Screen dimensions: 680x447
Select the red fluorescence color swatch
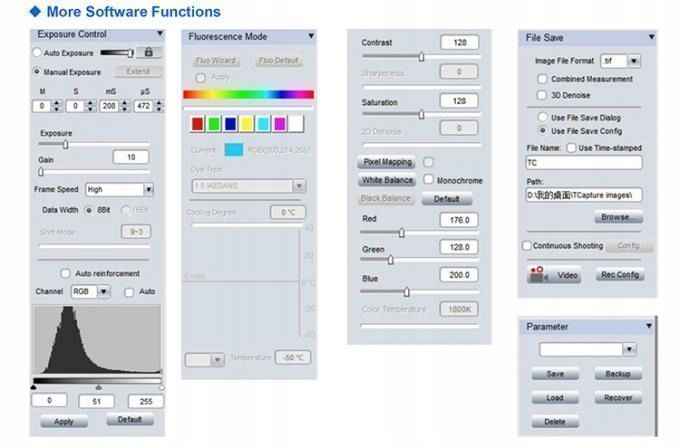point(197,124)
